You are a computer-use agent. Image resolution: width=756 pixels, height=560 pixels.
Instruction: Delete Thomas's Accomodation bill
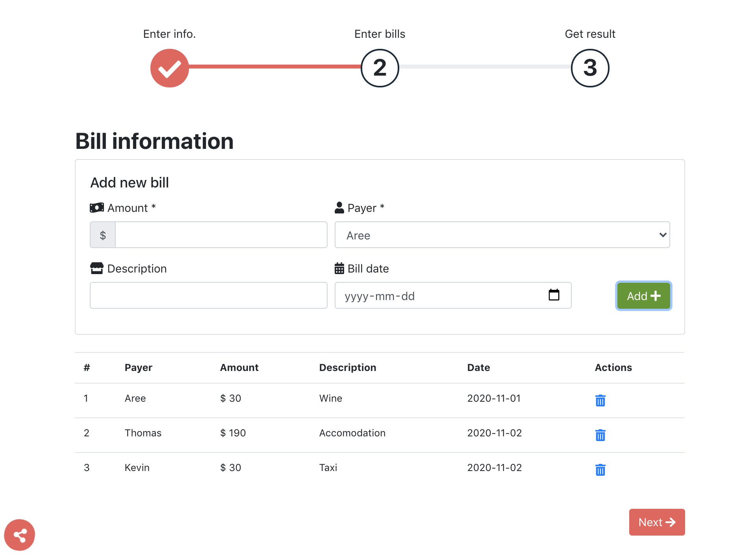[600, 435]
